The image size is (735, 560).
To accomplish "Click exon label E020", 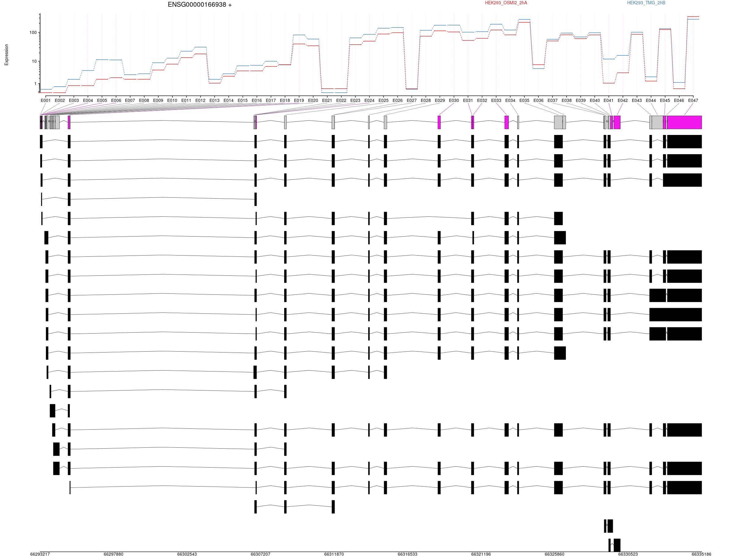I will point(313,100).
